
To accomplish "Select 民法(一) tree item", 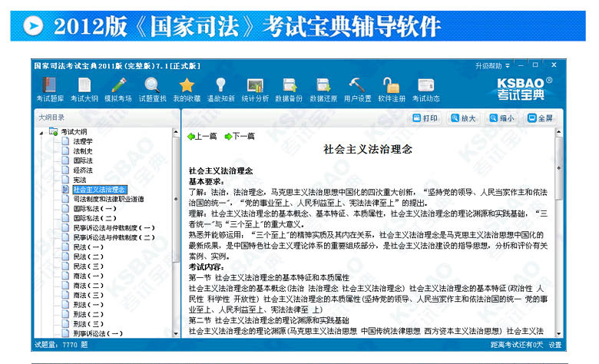I will (88, 247).
